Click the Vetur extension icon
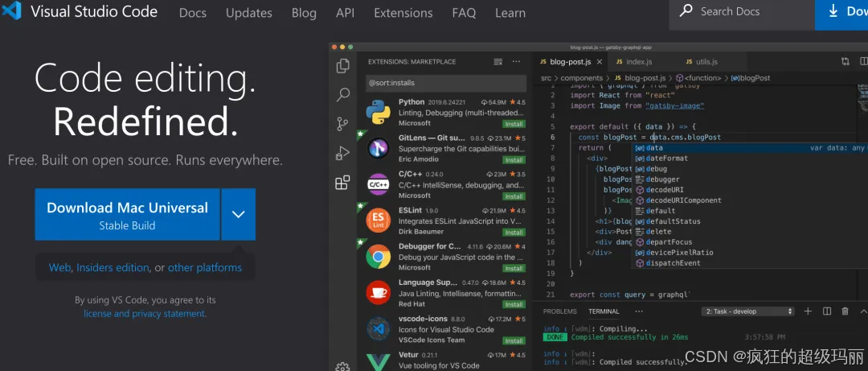The image size is (868, 371). [x=378, y=361]
